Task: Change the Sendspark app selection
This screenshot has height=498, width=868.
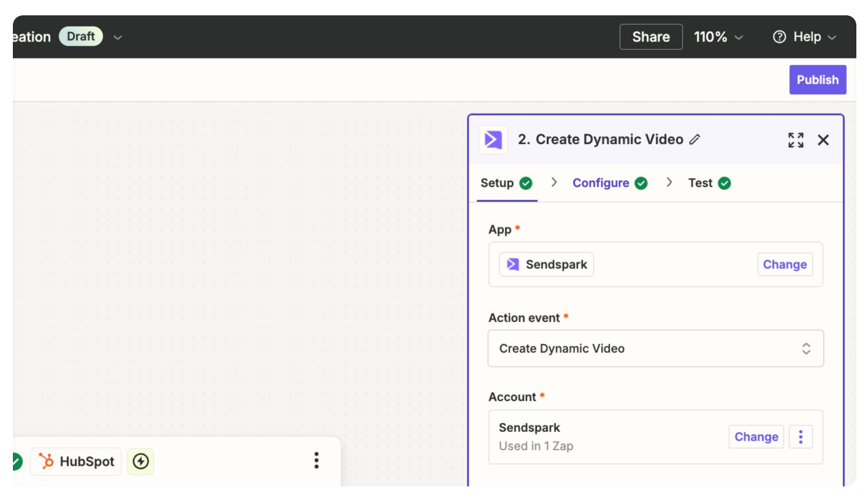Action: point(785,264)
